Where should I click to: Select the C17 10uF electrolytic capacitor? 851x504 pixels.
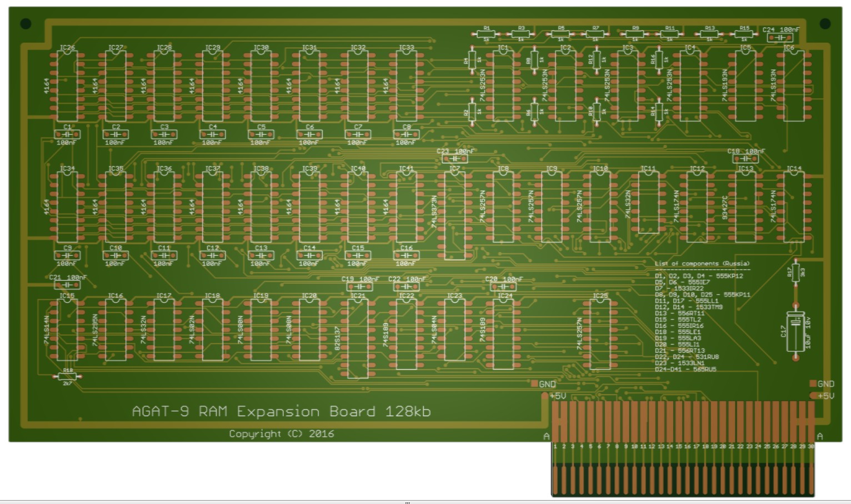796,331
